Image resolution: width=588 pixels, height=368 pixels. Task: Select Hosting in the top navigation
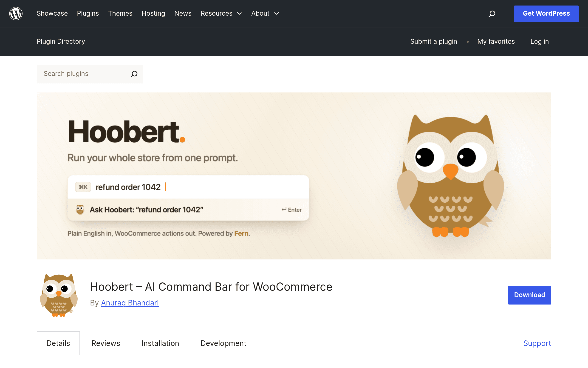coord(153,13)
